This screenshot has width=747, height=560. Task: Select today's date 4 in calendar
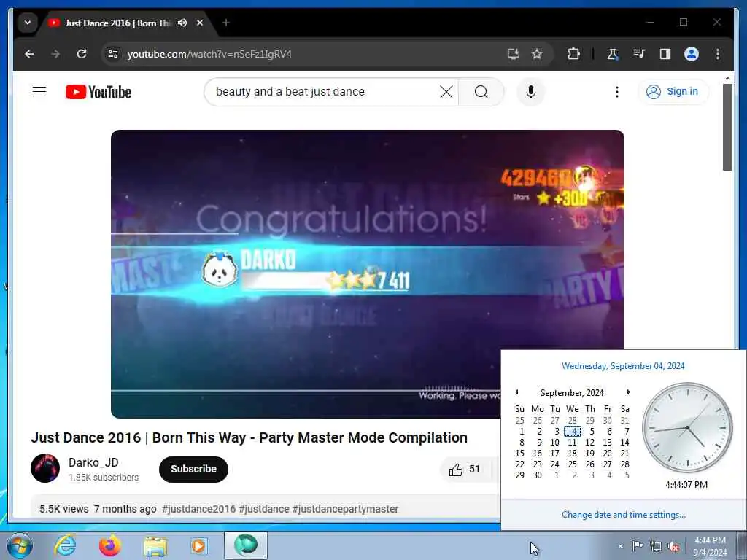click(573, 432)
